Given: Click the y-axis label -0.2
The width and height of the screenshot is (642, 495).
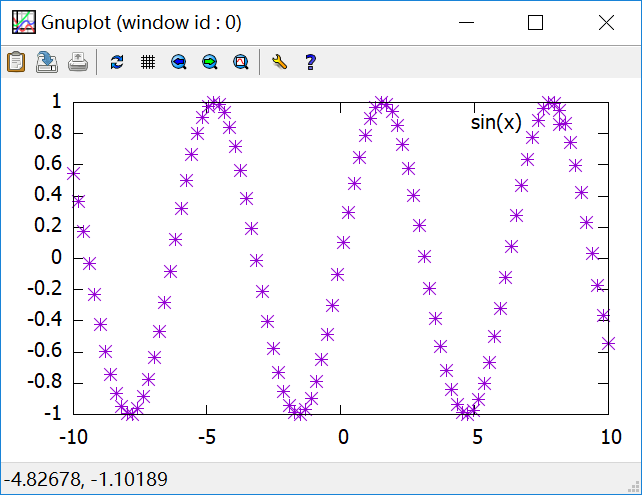Looking at the screenshot, I should tap(45, 289).
